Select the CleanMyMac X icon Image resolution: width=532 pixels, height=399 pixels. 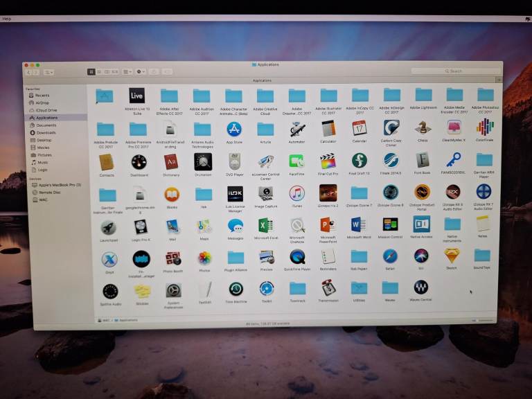tap(454, 127)
